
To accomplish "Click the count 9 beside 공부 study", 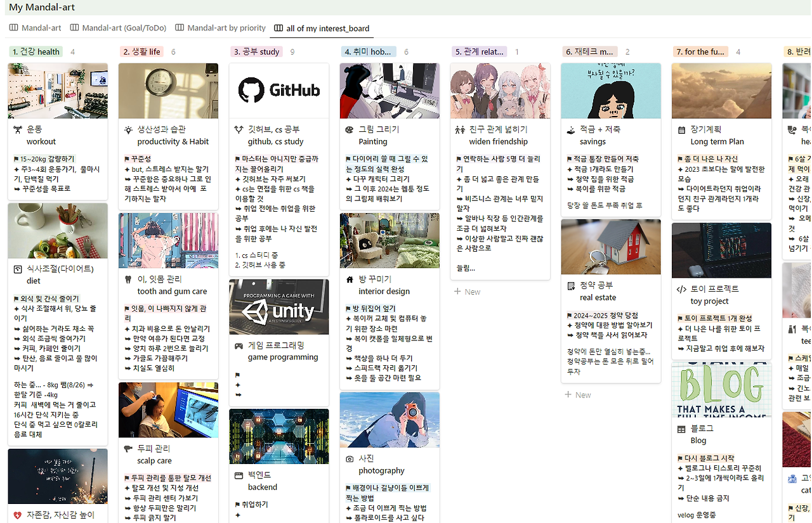I will 292,52.
